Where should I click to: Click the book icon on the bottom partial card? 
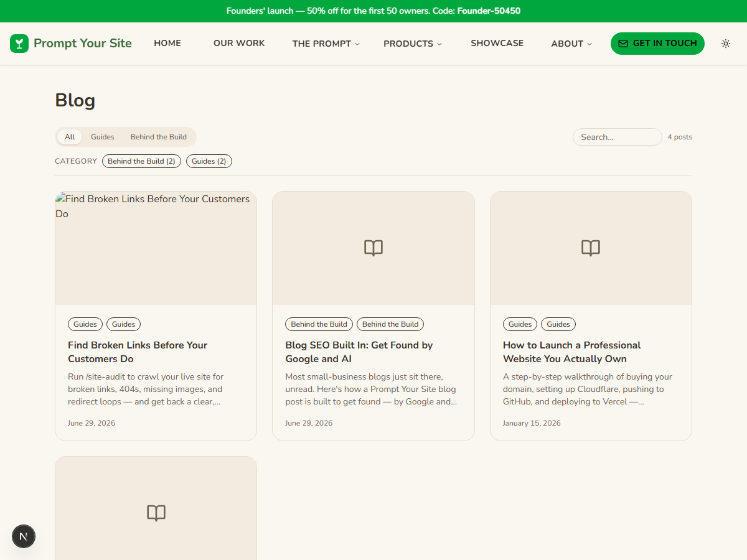click(x=156, y=513)
